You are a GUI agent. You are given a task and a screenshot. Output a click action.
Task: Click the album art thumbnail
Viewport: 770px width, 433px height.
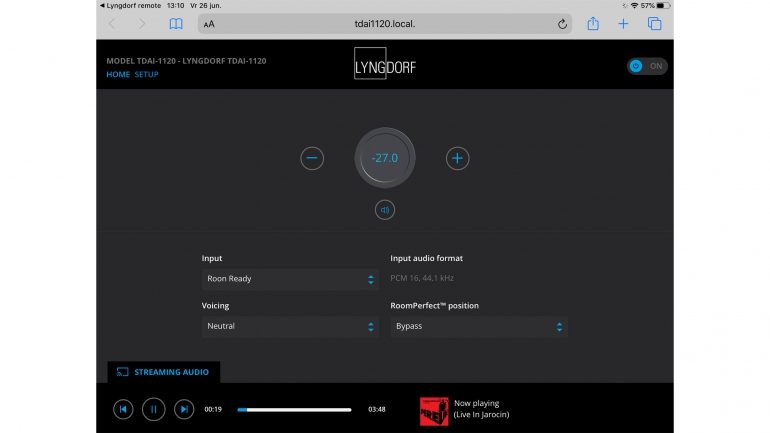(x=434, y=411)
